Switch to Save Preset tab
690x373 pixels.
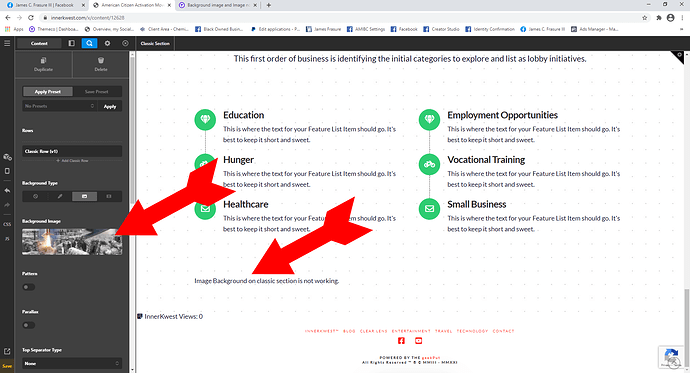tap(96, 91)
